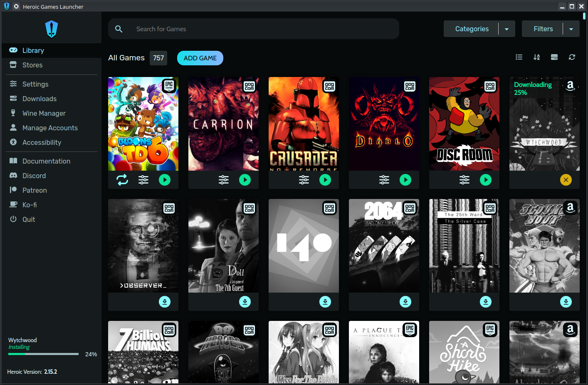This screenshot has height=385, width=588.
Task: Open the sort order option
Action: [536, 57]
